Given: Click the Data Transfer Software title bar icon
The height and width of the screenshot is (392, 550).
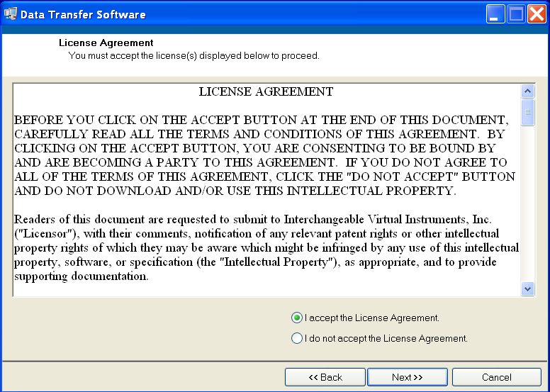Looking at the screenshot, I should [x=10, y=14].
